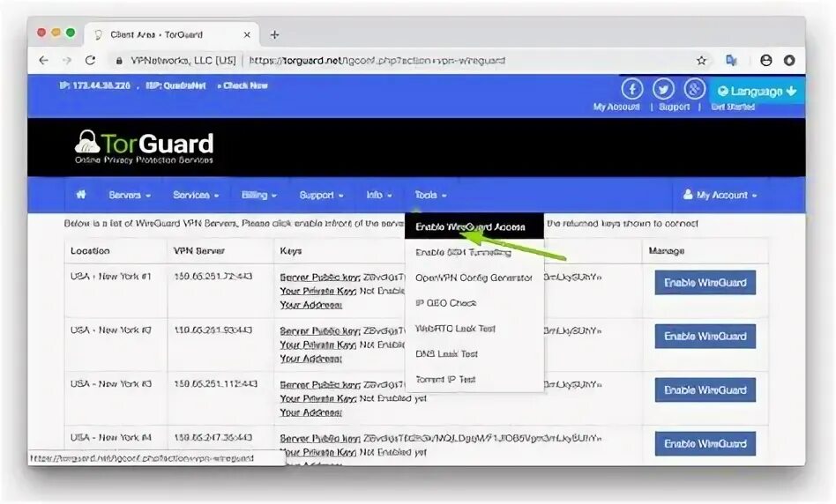Enable WireGuard for USA New York #4
Screen dimensions: 836x504
click(x=705, y=444)
